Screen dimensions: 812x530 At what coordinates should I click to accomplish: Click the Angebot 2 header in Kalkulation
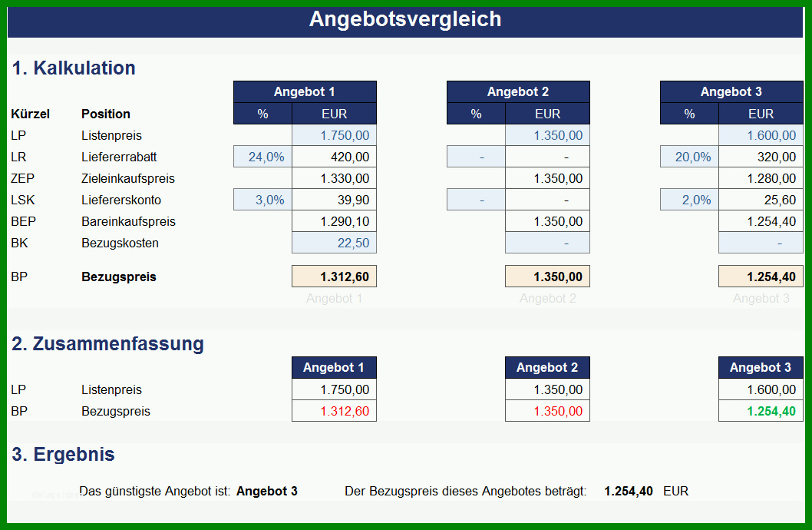(518, 91)
